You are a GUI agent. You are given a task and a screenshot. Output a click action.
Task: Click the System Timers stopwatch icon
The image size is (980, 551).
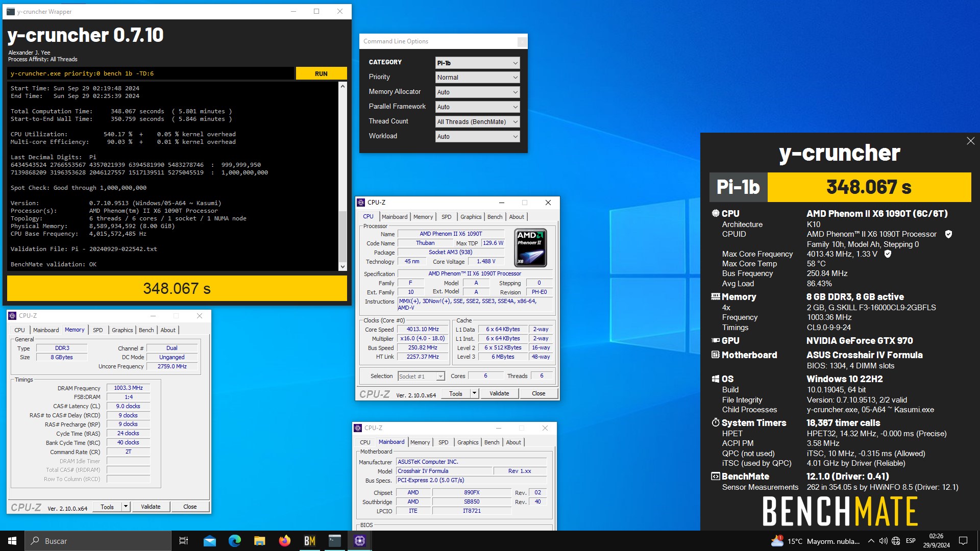(715, 422)
